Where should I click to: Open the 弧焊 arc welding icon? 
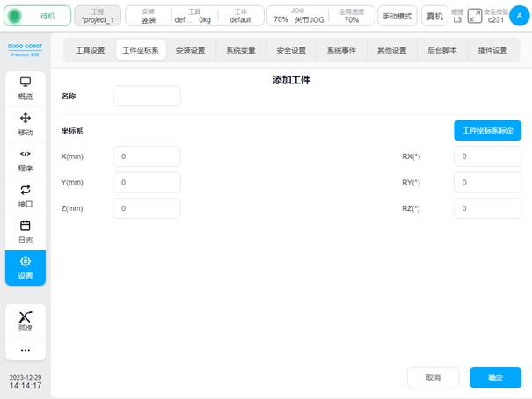pyautogui.click(x=26, y=321)
